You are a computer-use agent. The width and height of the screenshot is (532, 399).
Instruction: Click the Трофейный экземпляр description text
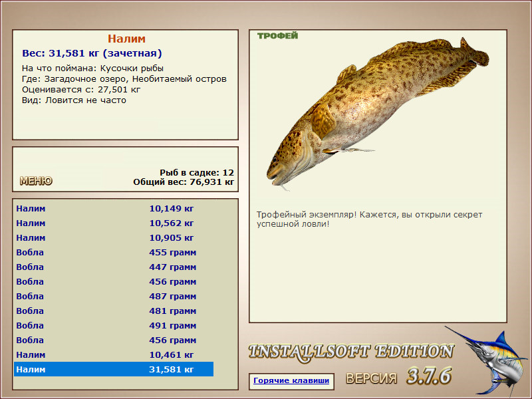369,219
